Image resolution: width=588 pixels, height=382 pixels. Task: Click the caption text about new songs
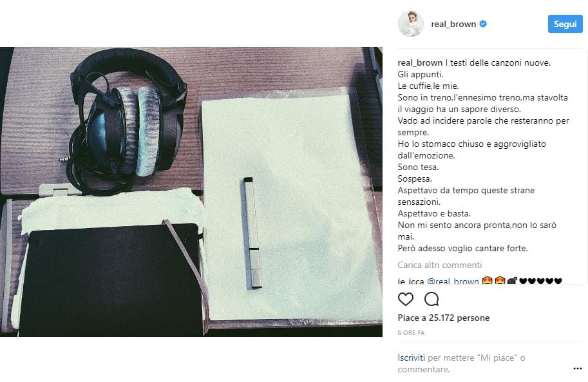tap(484, 155)
